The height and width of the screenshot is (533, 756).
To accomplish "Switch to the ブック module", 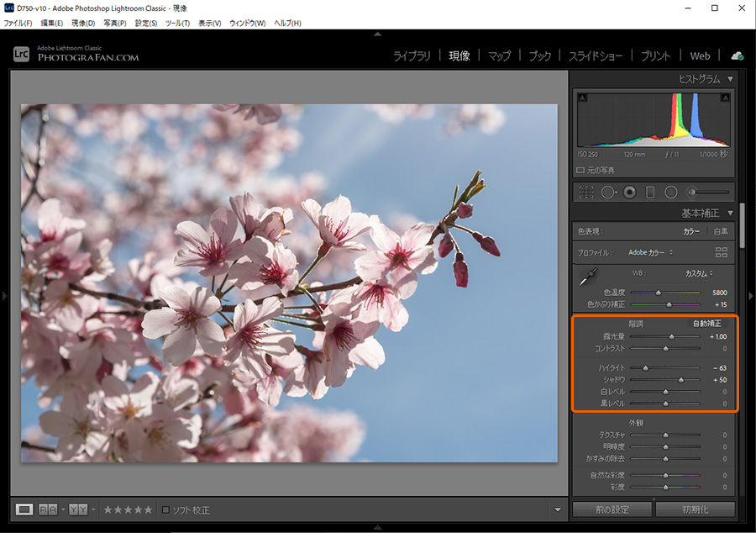I will tap(539, 56).
